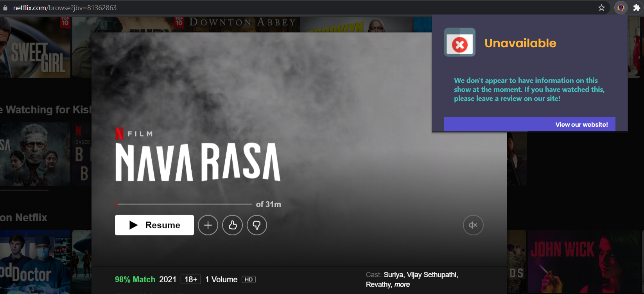Screen dimensions: 644x294
Task: Click the View our website! button
Action: click(530, 124)
